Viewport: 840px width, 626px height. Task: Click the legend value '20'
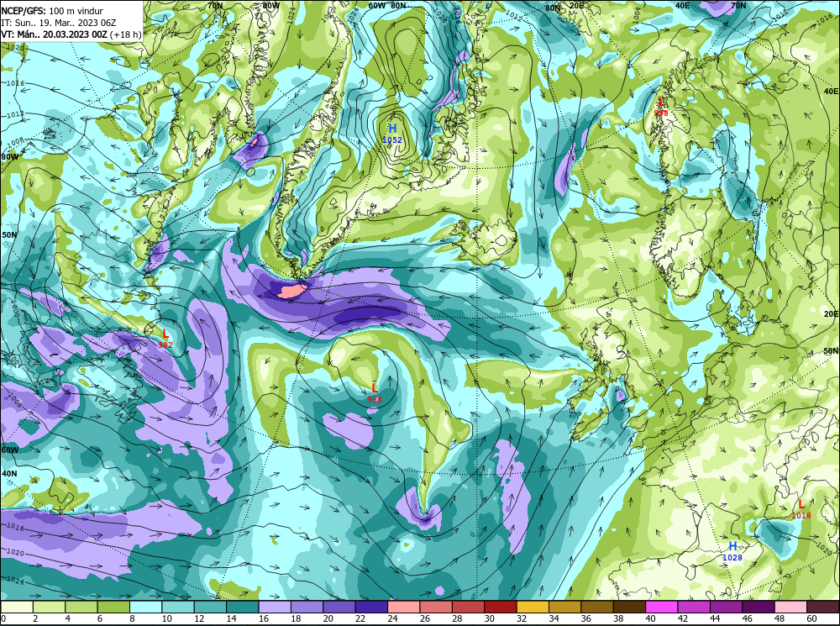coord(328,619)
